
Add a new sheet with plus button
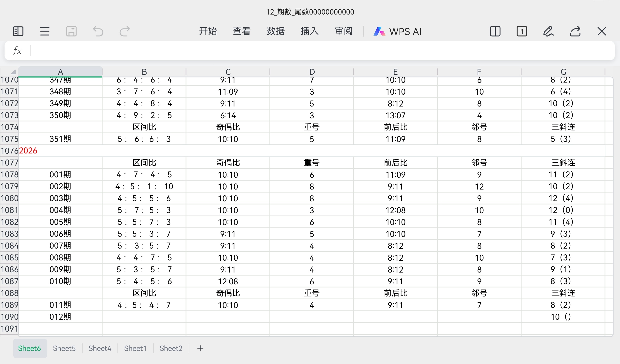click(x=200, y=348)
